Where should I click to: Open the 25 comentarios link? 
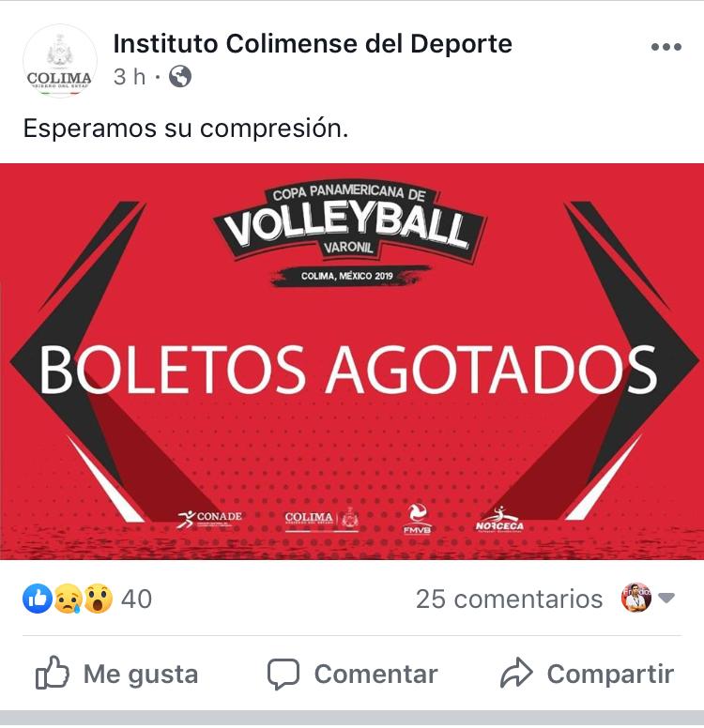510,599
